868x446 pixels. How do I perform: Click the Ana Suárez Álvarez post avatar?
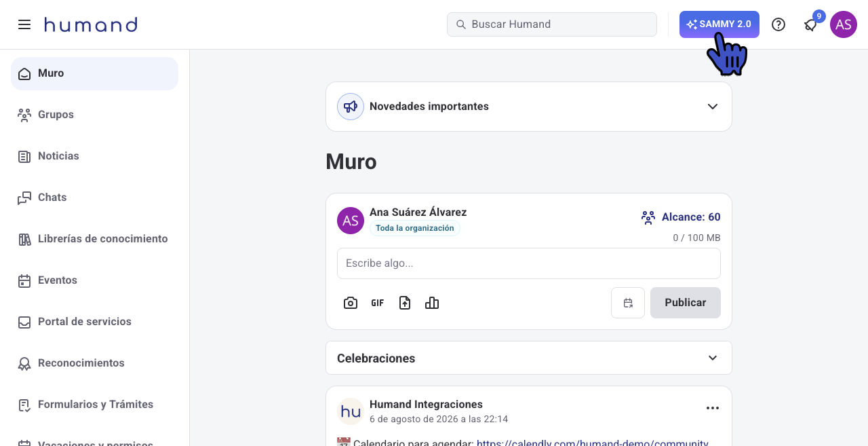pos(351,221)
